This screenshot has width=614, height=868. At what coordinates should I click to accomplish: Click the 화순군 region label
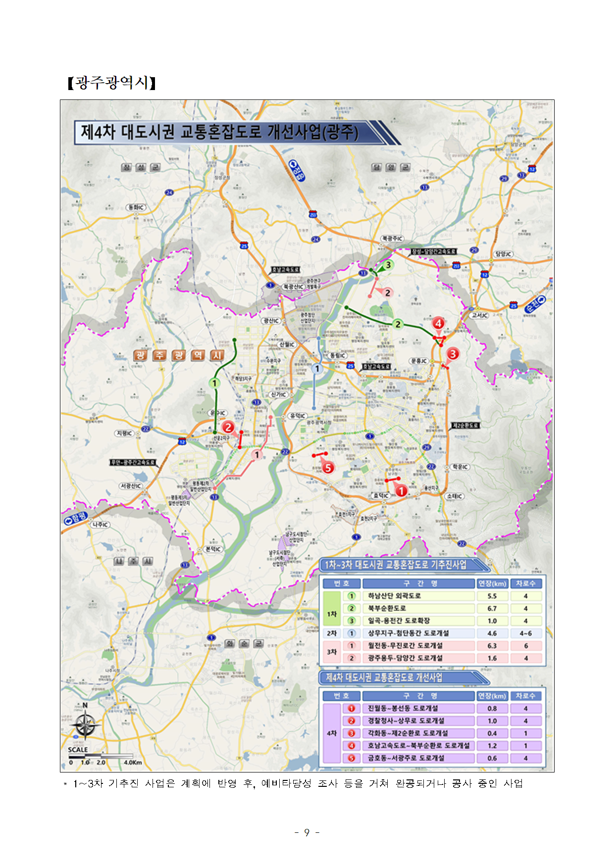pos(244,644)
